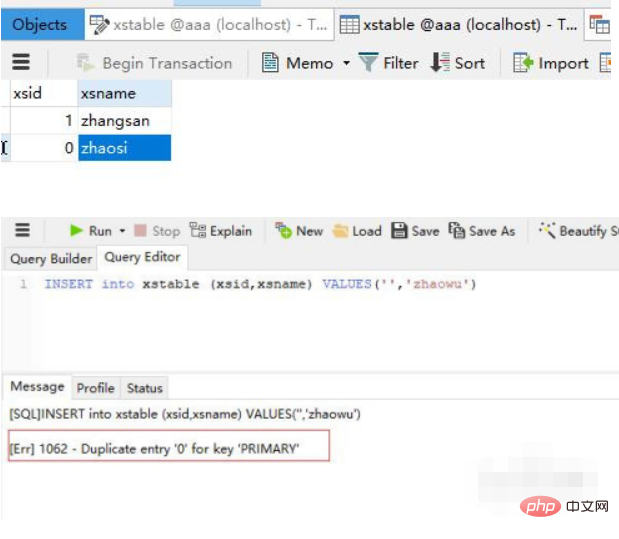619x539 pixels.
Task: Expand the Memo dropdown arrow
Action: [346, 63]
